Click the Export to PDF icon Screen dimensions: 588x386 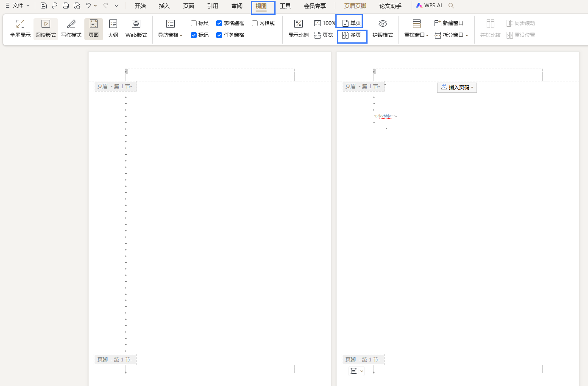click(54, 6)
